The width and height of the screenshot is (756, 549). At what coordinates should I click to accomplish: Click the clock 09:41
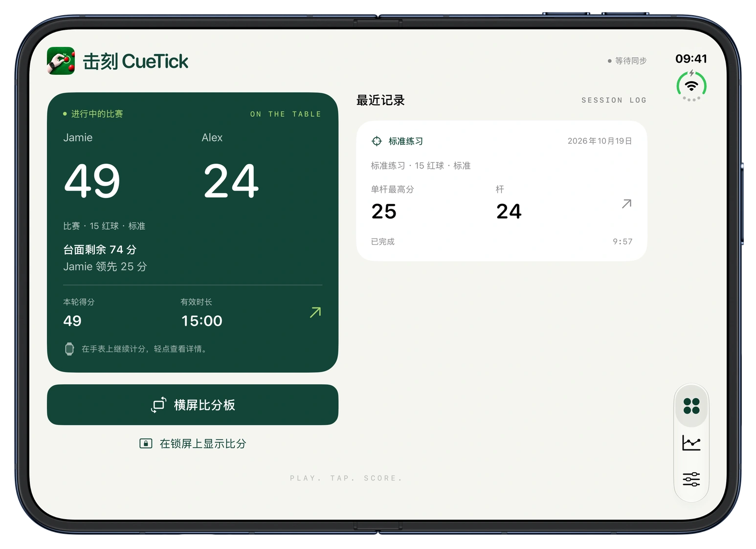point(691,59)
